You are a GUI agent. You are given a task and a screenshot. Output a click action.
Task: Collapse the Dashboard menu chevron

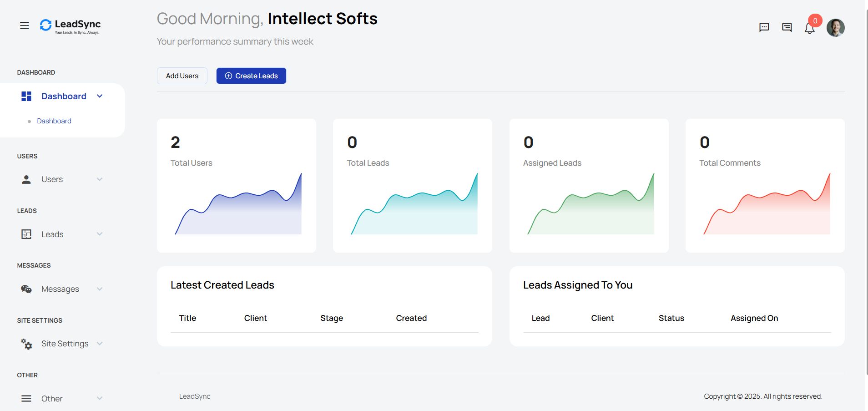[x=100, y=96]
